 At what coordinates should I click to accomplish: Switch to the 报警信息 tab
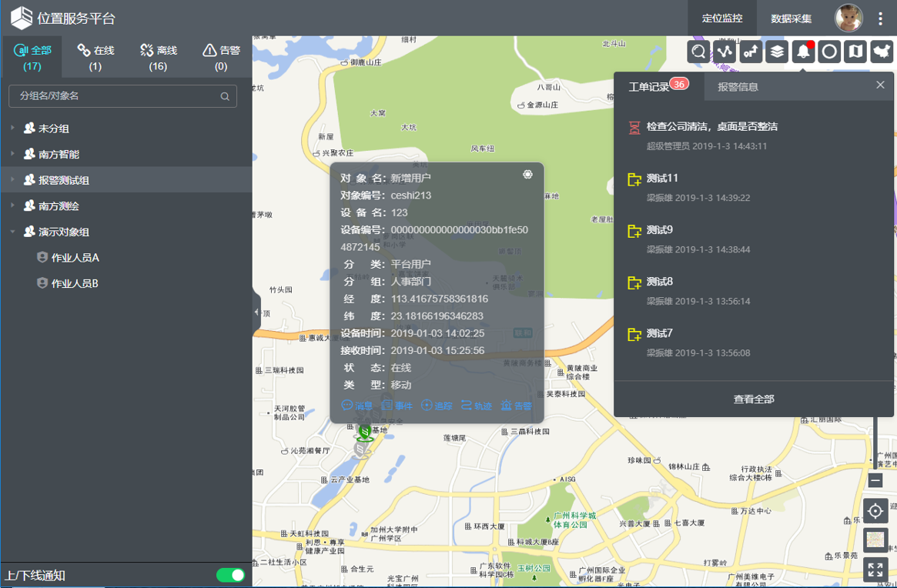pyautogui.click(x=738, y=87)
